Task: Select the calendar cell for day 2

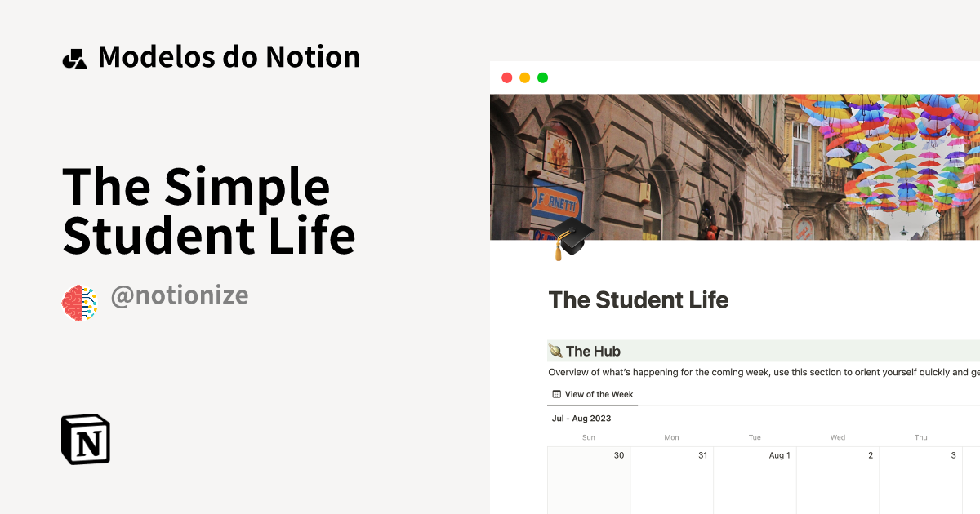Action: click(x=838, y=480)
